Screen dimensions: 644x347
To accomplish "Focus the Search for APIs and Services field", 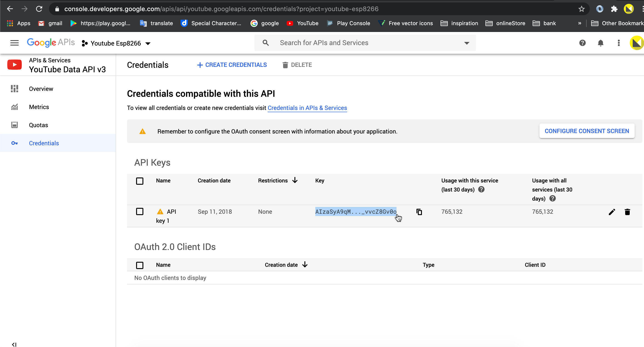I will (365, 43).
